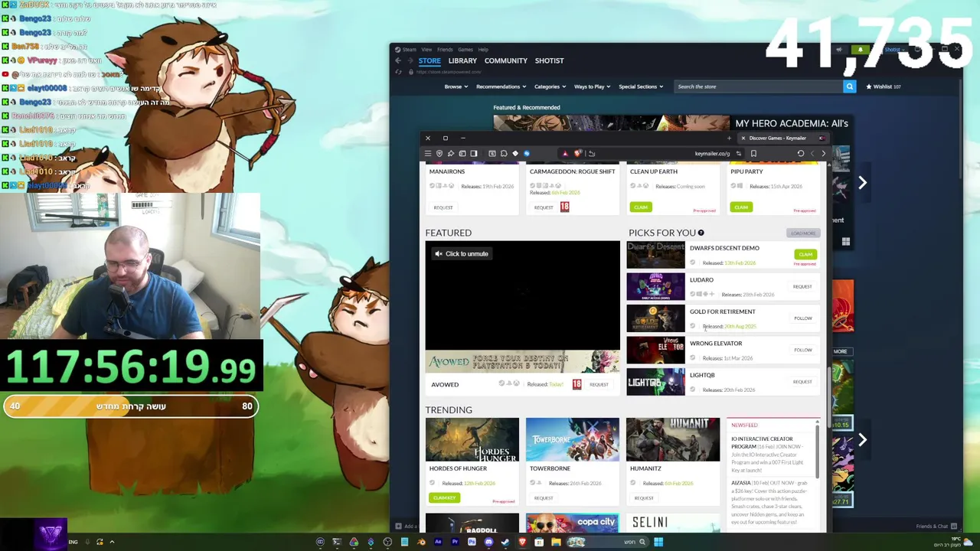Screen dimensions: 980x551
Task: Click the browser sidebar toggle icon
Action: click(474, 153)
